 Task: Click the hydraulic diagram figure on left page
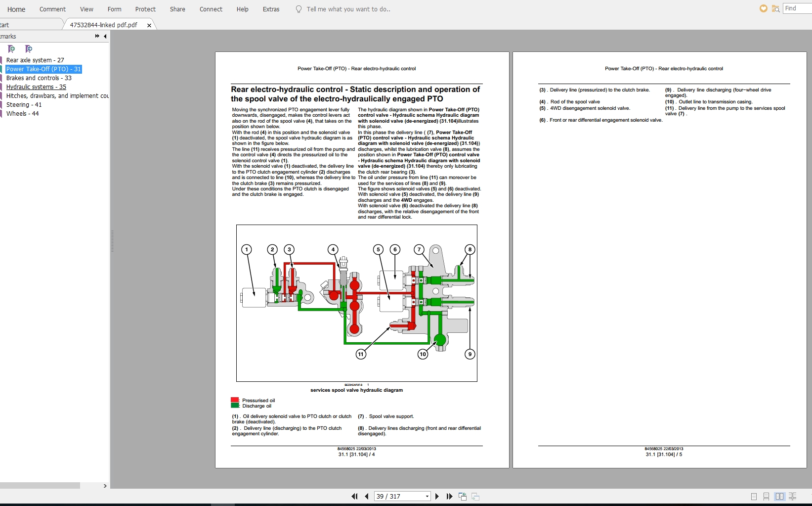356,303
